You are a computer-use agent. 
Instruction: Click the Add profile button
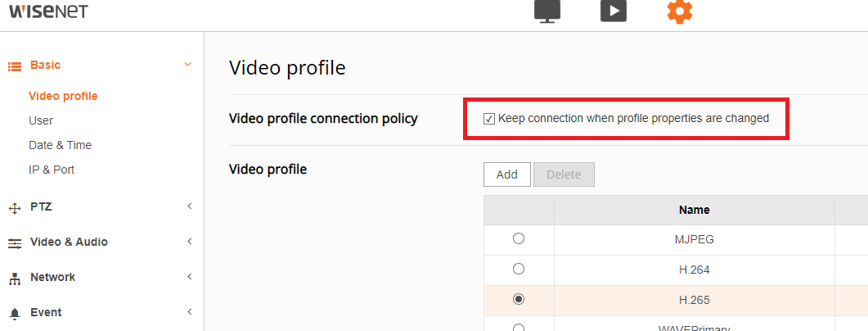click(507, 175)
